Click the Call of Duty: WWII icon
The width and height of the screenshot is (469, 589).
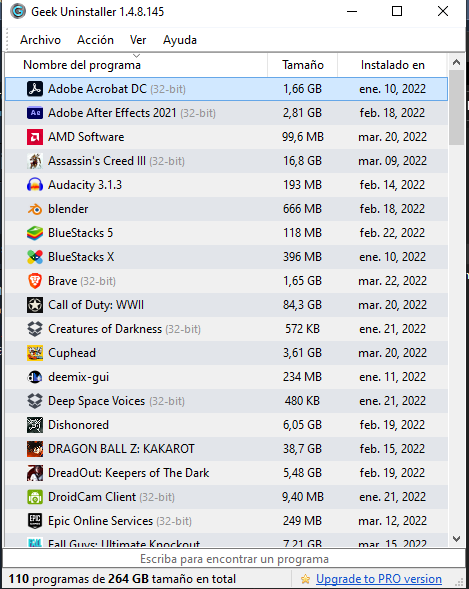click(x=35, y=305)
